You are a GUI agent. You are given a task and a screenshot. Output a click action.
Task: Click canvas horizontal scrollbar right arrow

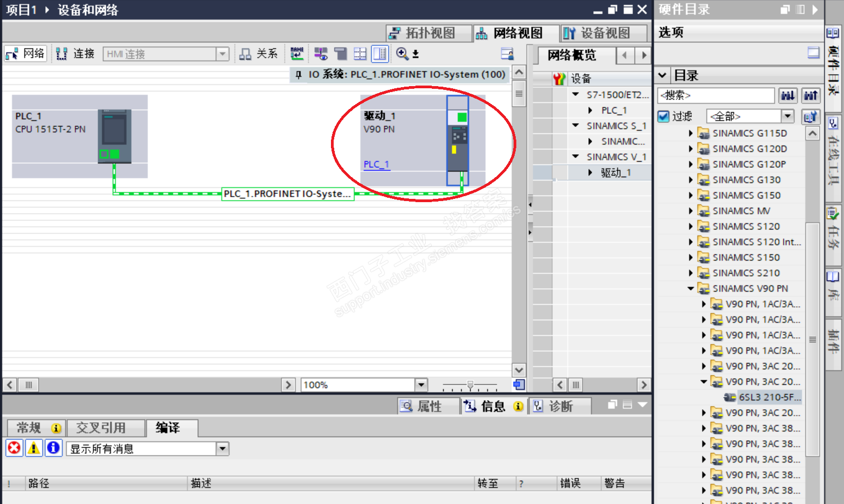pos(288,385)
